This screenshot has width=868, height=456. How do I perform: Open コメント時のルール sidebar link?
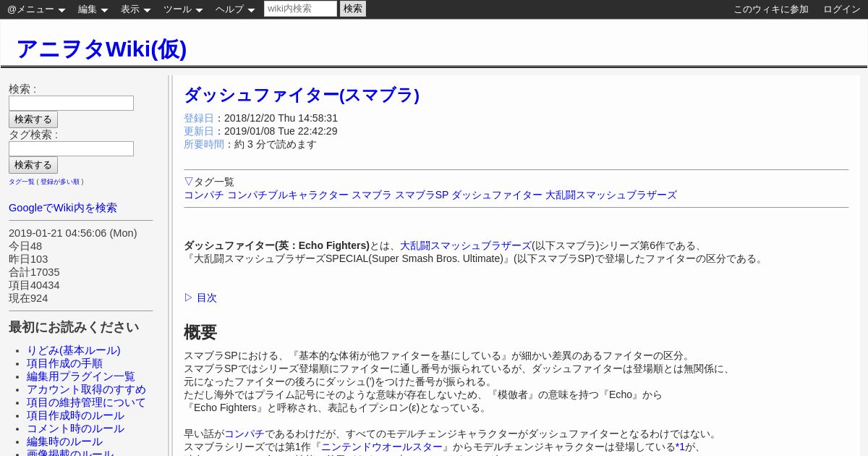click(75, 428)
